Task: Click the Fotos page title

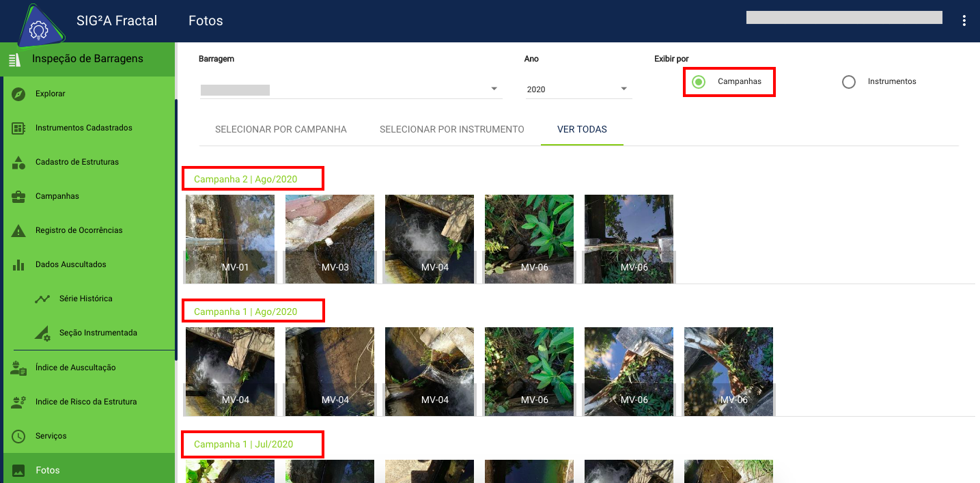Action: click(206, 20)
